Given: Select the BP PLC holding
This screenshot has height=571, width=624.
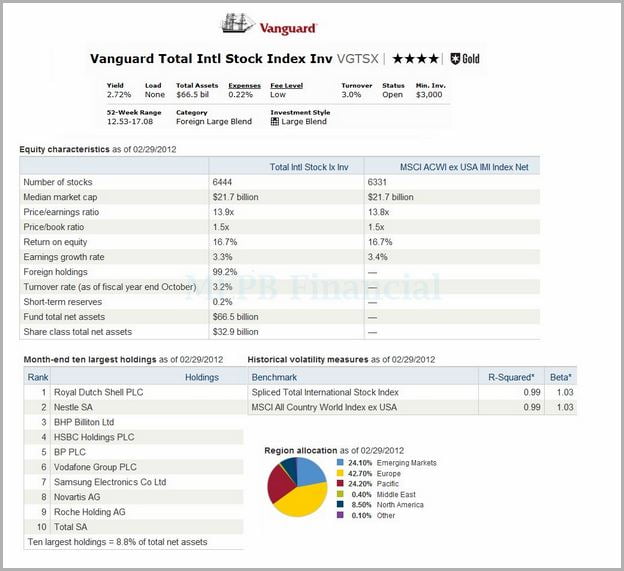Looking at the screenshot, I should [70, 452].
